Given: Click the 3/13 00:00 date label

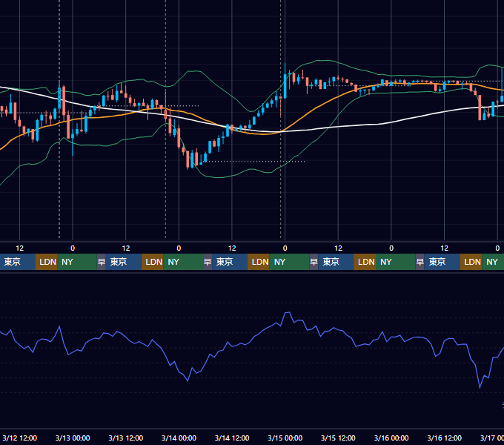Looking at the screenshot, I should tap(73, 438).
